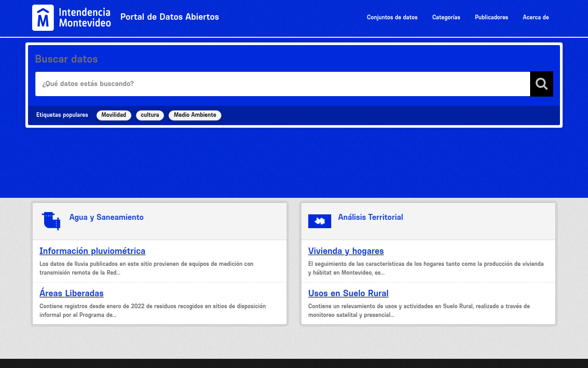Open the Categorías menu item
The height and width of the screenshot is (368, 588).
446,17
